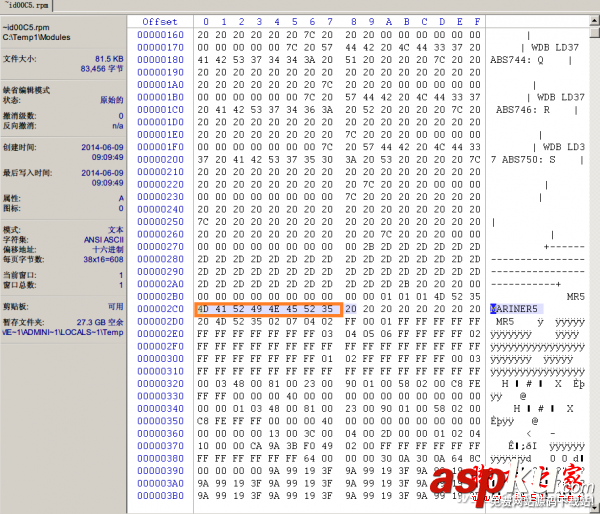This screenshot has height=514, width=600.
Task: Click column header A
Action: tap(389, 22)
